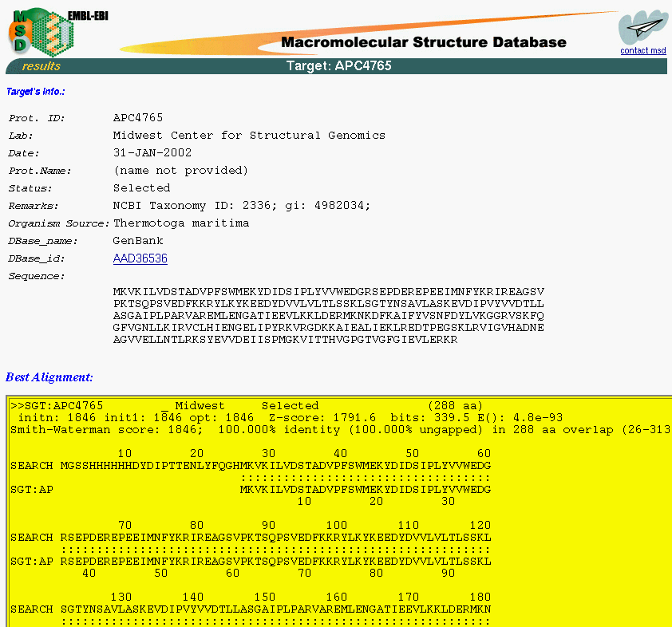Screen dimensions: 672x627
Task: Click the Macromolecular Structure Database banner title
Action: (423, 42)
